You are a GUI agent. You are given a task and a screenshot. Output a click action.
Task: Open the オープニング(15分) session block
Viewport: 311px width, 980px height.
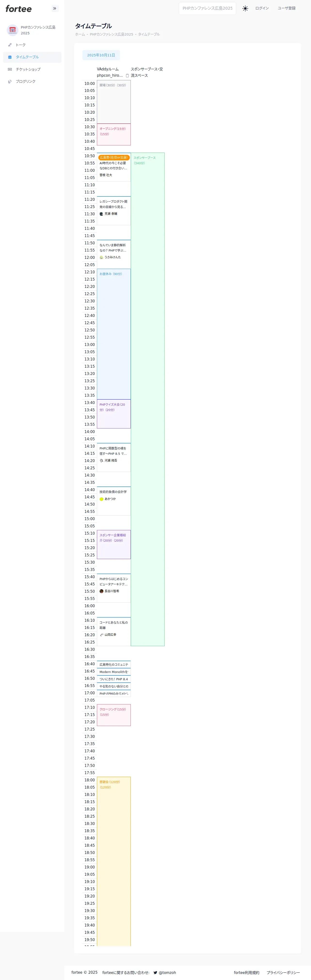114,134
